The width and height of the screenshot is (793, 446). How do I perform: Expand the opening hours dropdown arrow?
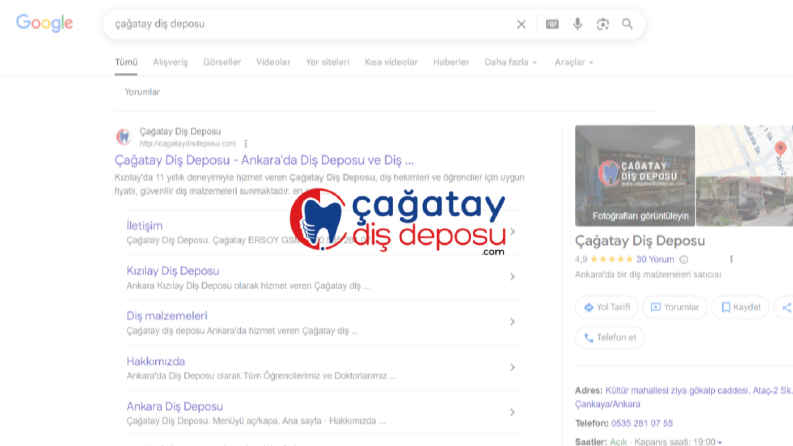(720, 442)
